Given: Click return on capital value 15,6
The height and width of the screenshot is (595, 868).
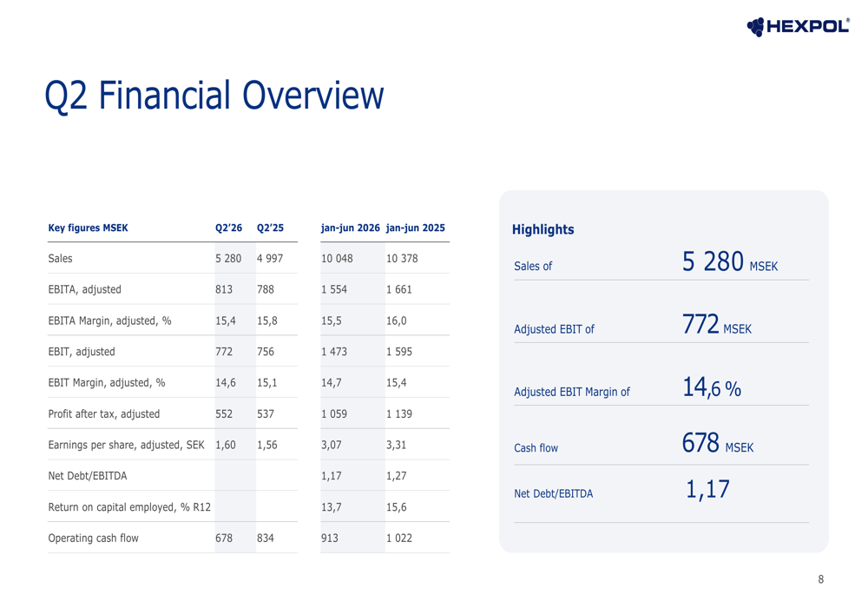Looking at the screenshot, I should point(397,507).
